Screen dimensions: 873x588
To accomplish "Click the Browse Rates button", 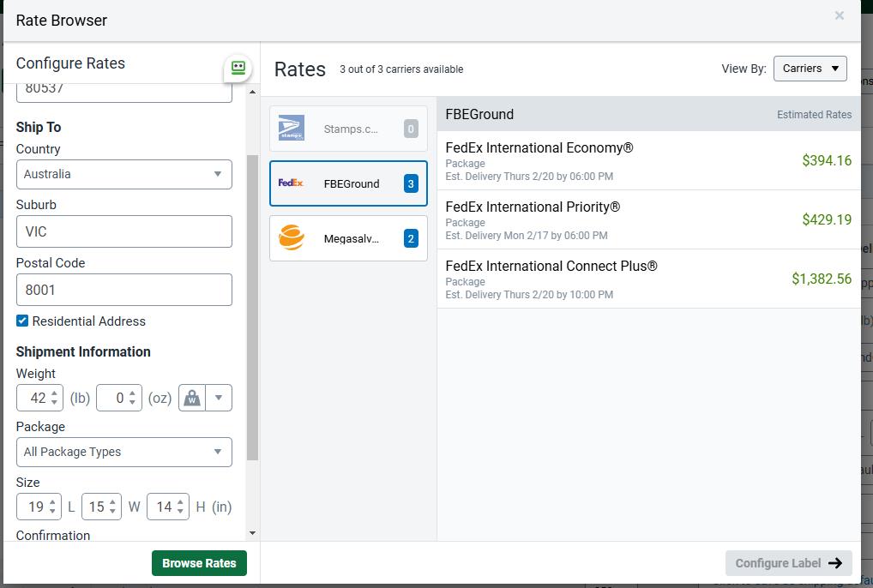I will 199,563.
